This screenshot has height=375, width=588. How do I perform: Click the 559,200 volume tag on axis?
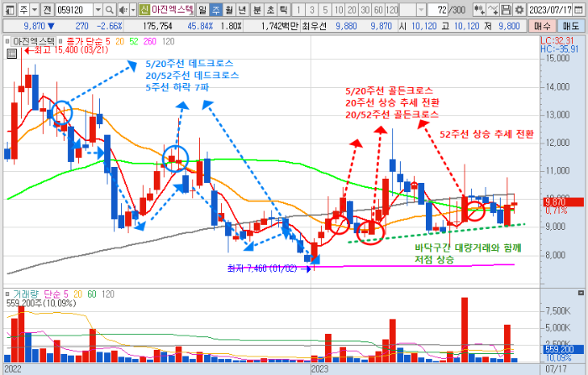coord(563,350)
